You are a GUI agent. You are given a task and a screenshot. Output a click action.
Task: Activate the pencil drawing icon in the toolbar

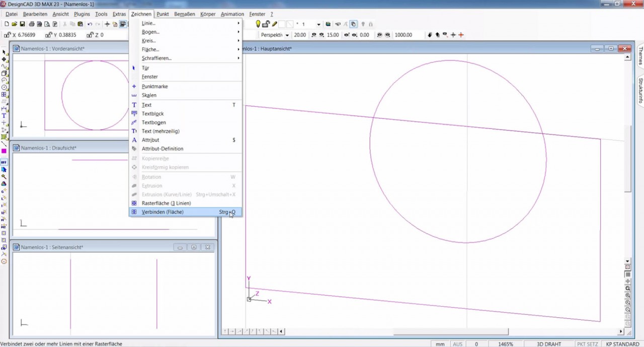pos(274,24)
